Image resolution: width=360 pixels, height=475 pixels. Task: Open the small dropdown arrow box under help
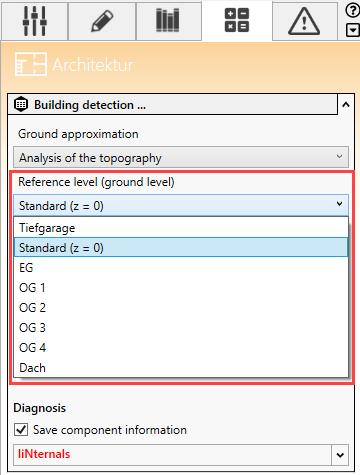click(353, 31)
